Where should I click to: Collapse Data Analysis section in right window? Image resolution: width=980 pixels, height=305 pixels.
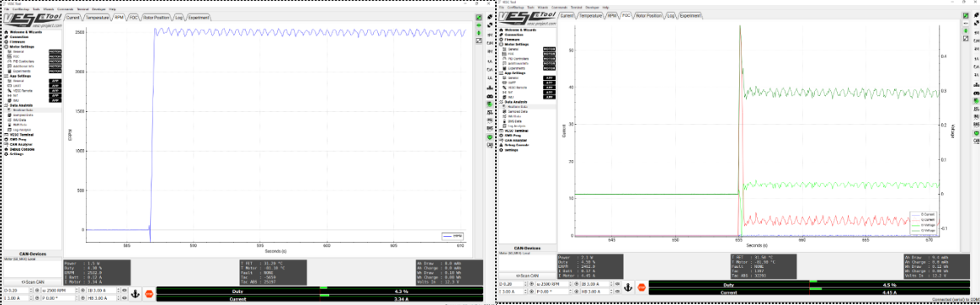(x=515, y=101)
